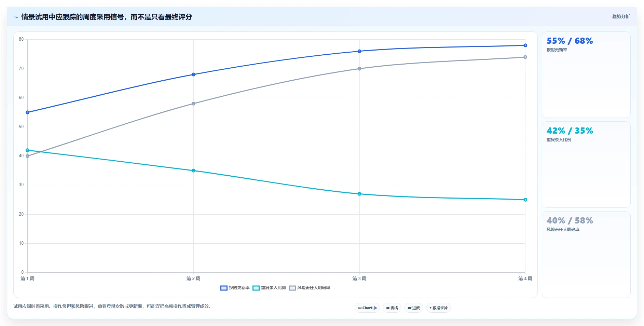Click the 80 y-axis tick label
Image resolution: width=644 pixels, height=326 pixels.
tap(21, 39)
